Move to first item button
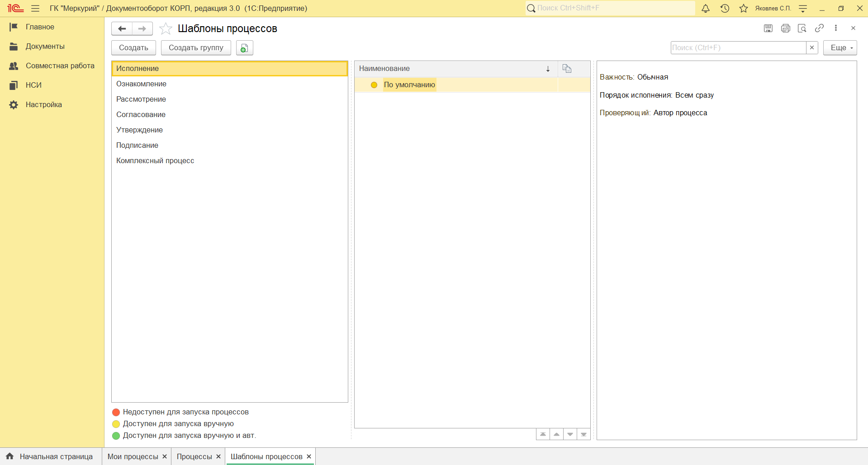Image resolution: width=868 pixels, height=465 pixels. (543, 434)
